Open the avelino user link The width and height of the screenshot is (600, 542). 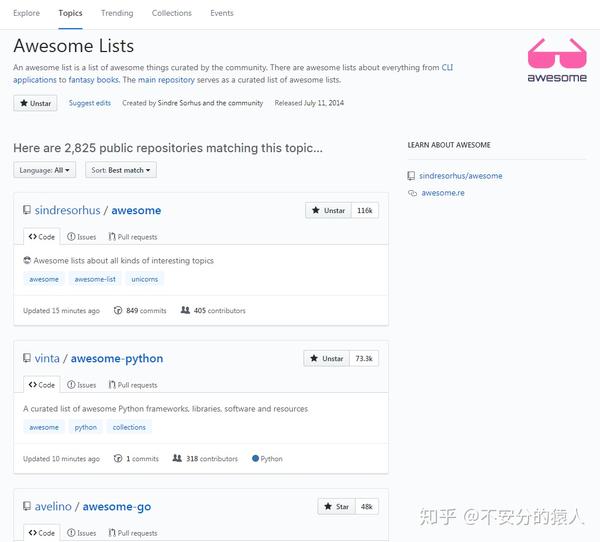tap(53, 506)
